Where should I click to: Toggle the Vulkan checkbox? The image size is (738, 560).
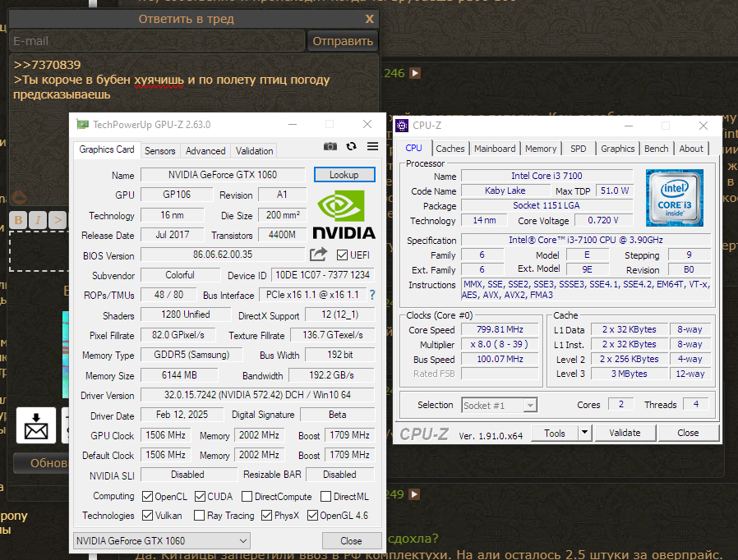click(147, 516)
